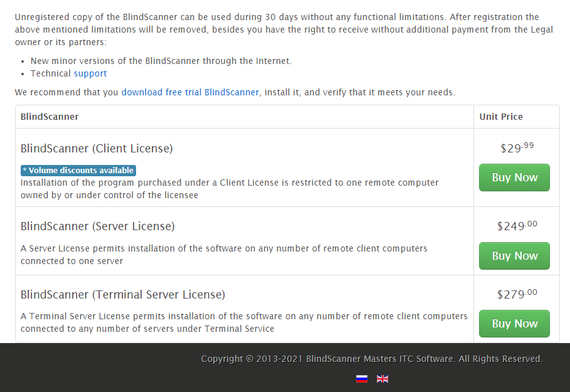Click the Russian flag language icon
Viewport: 570px width, 392px height.
362,379
